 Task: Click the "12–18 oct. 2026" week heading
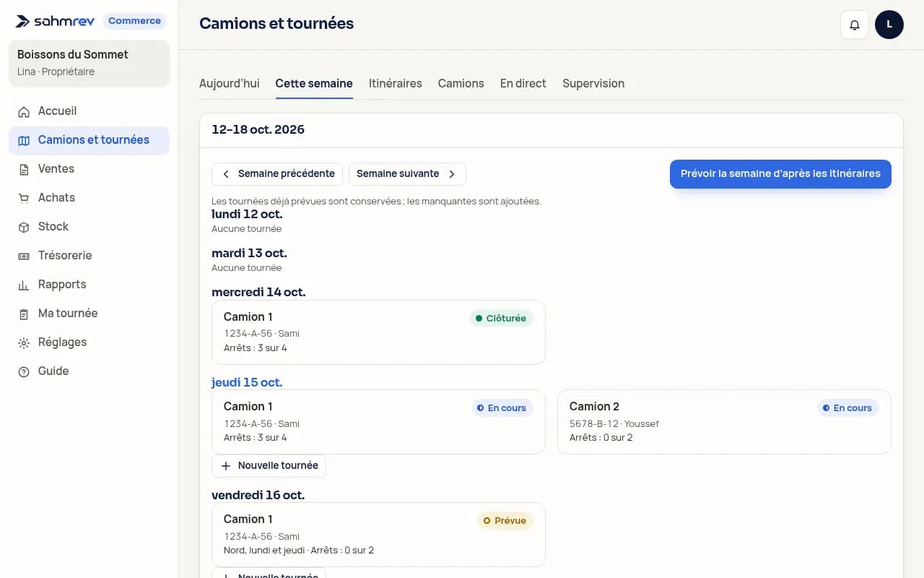[x=258, y=130]
